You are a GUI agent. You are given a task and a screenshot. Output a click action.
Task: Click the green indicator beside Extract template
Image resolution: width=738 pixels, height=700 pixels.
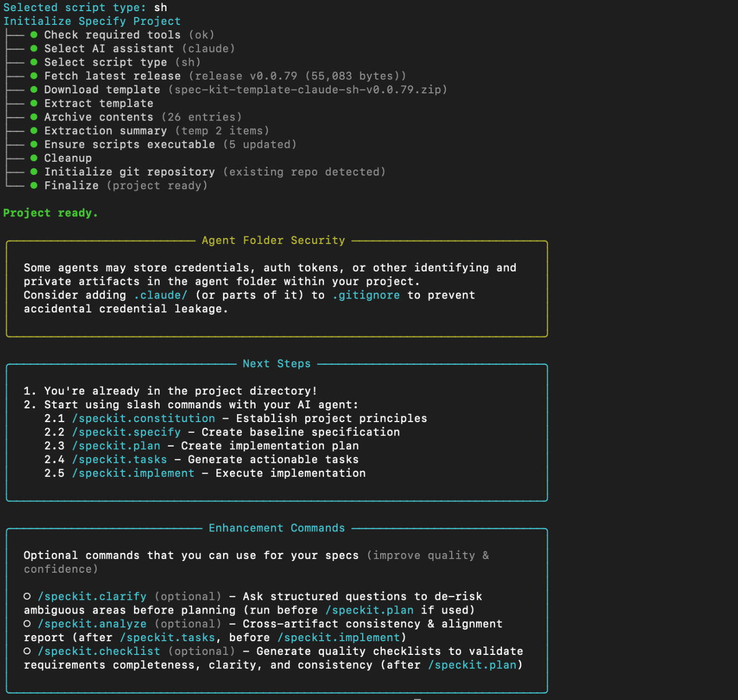pos(34,103)
